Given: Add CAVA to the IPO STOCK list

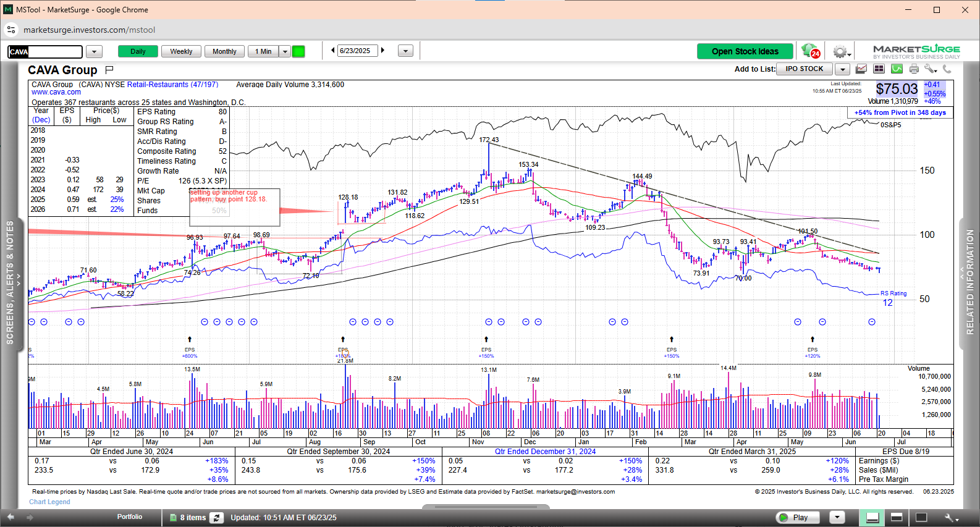Looking at the screenshot, I should coord(805,69).
